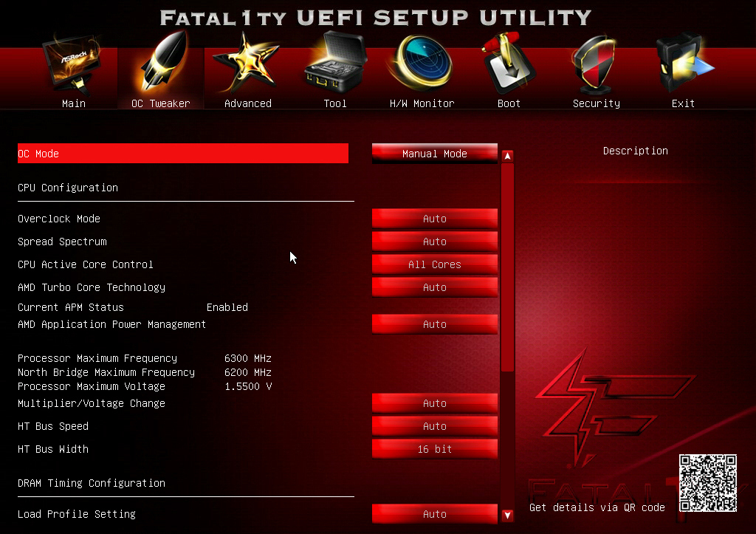Change AMD Application Power Management Auto value
This screenshot has width=756, height=534.
coord(434,324)
